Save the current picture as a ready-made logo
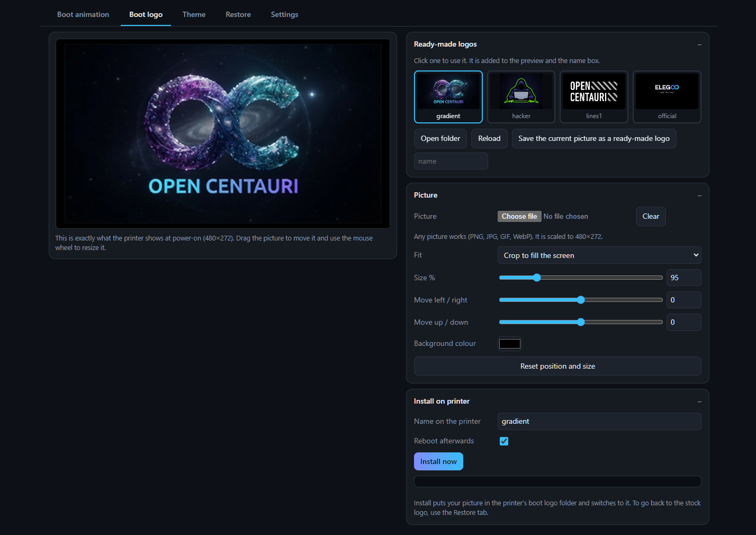This screenshot has height=535, width=756. [594, 138]
